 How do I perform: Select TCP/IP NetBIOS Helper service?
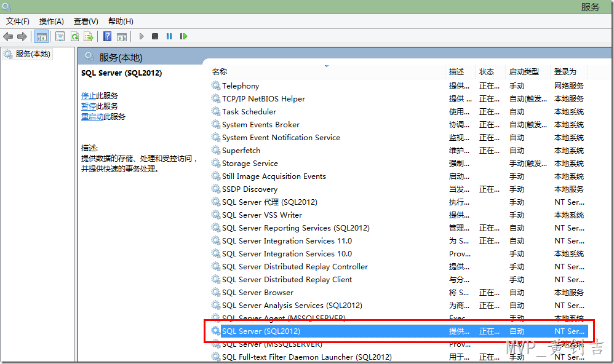[399, 98]
